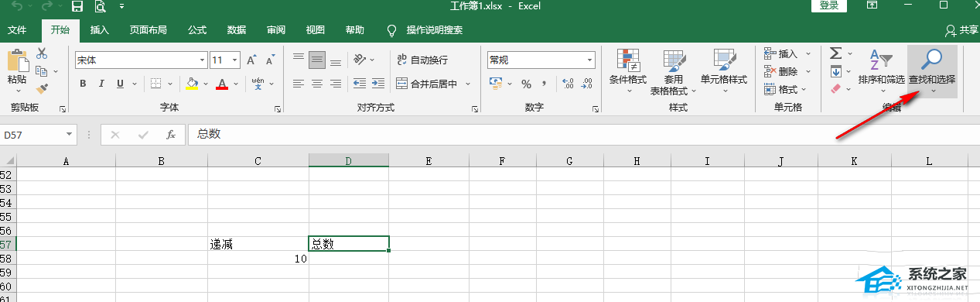
Task: Align text to the right
Action: point(336,84)
